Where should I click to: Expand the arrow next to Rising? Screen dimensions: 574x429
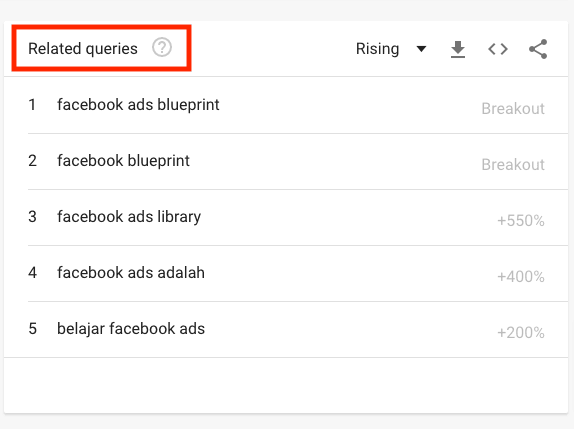tap(421, 49)
